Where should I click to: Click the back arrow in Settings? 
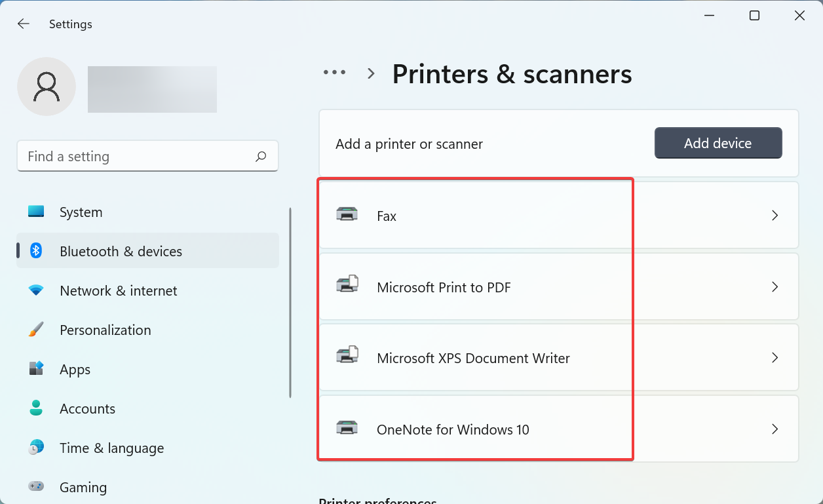tap(24, 24)
